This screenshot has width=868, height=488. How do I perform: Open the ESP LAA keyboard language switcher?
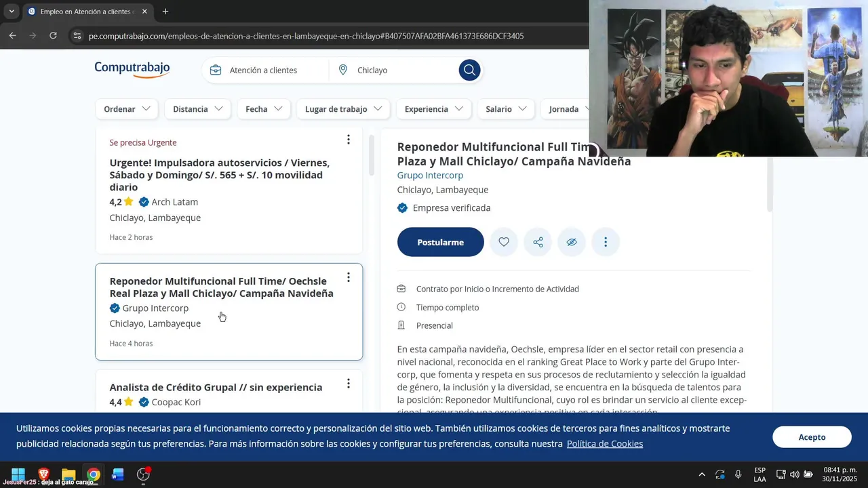coord(760,474)
